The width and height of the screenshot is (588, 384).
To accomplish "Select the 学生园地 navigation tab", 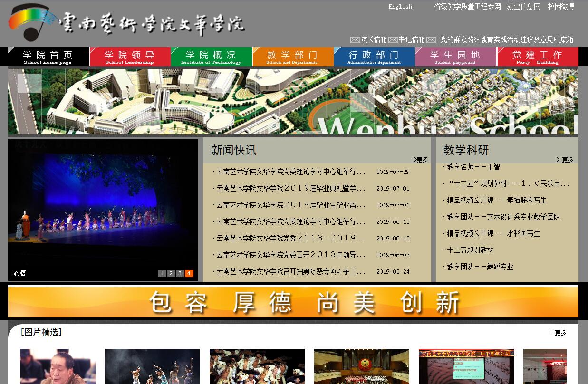I will click(x=455, y=57).
